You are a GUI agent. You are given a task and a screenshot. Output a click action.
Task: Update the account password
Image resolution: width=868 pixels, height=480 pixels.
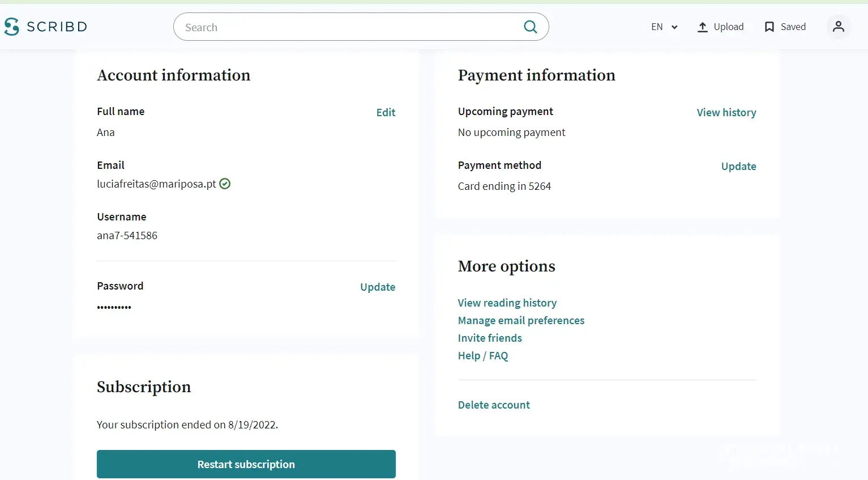tap(378, 287)
